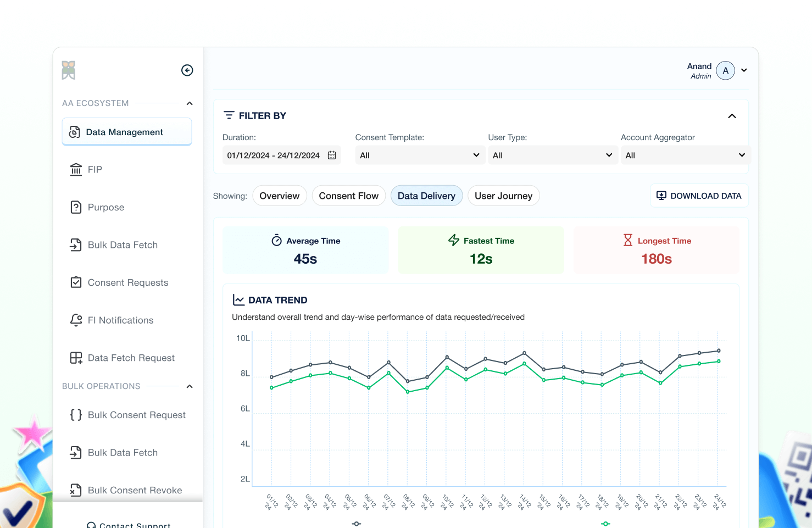
Task: Click the Bulk Consent Revoke icon
Action: [x=76, y=490]
